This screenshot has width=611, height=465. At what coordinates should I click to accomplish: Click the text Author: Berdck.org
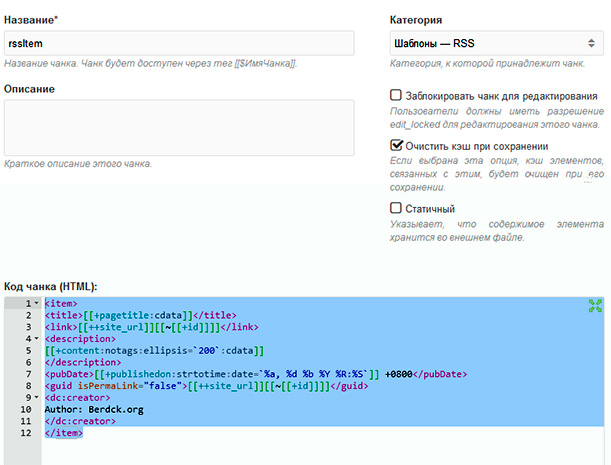point(94,410)
